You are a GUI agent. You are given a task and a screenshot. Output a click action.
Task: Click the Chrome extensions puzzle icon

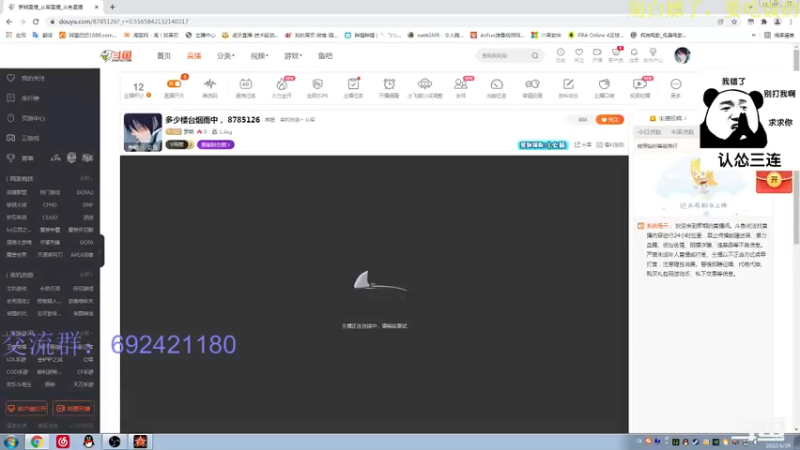(x=764, y=21)
